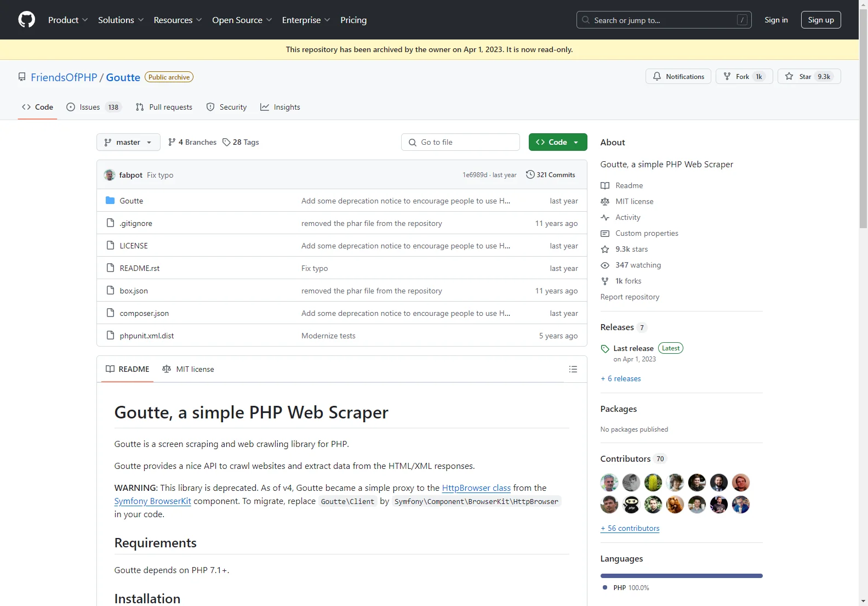Select the README tab in file viewer
This screenshot has width=868, height=606.
point(127,369)
